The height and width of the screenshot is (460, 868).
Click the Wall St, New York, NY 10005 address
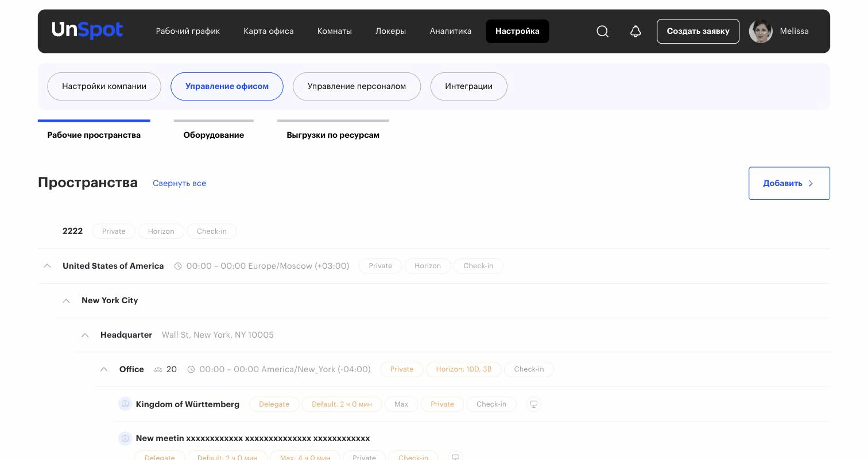(218, 335)
